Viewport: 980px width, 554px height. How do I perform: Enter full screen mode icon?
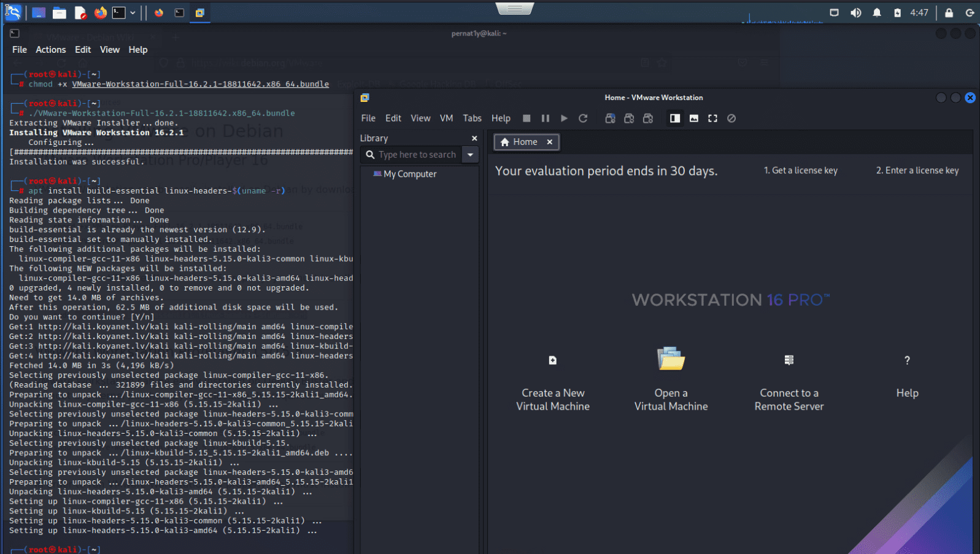coord(712,119)
